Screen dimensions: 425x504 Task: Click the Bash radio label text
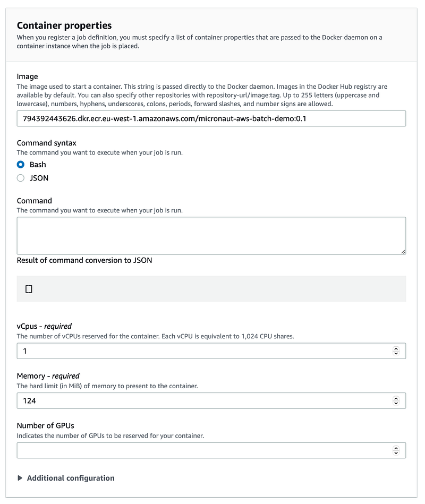(38, 165)
